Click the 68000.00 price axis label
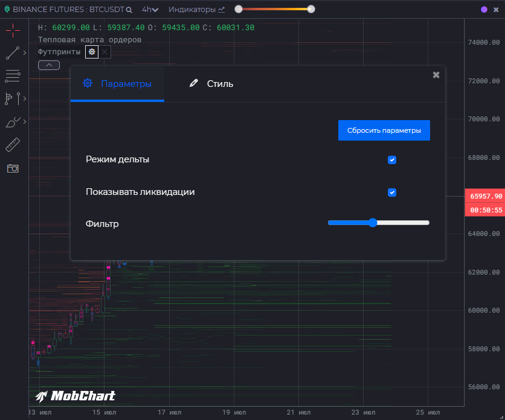 pyautogui.click(x=484, y=157)
